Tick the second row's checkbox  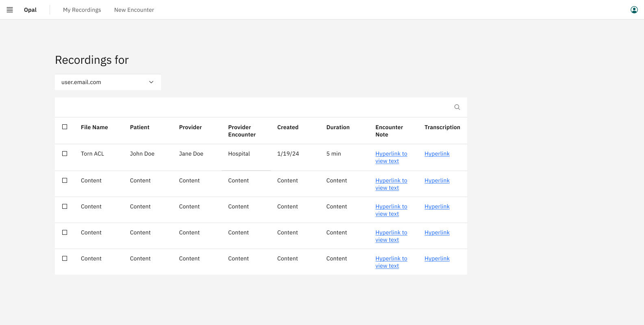pos(65,180)
